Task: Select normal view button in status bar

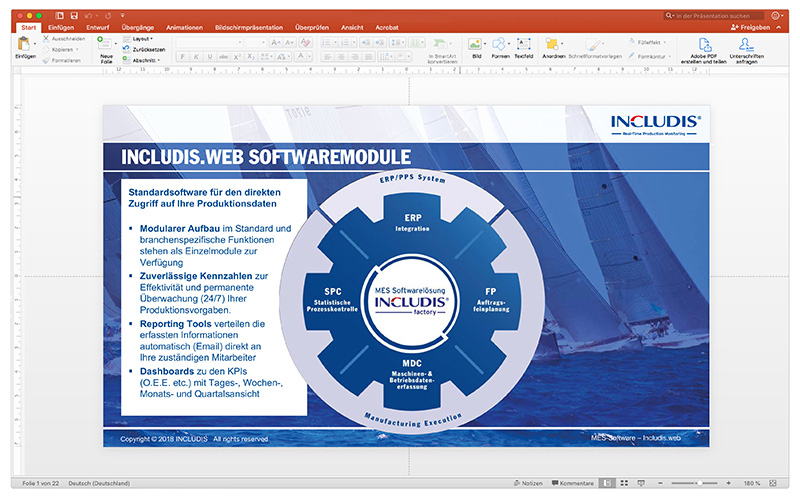Action: 607,483
